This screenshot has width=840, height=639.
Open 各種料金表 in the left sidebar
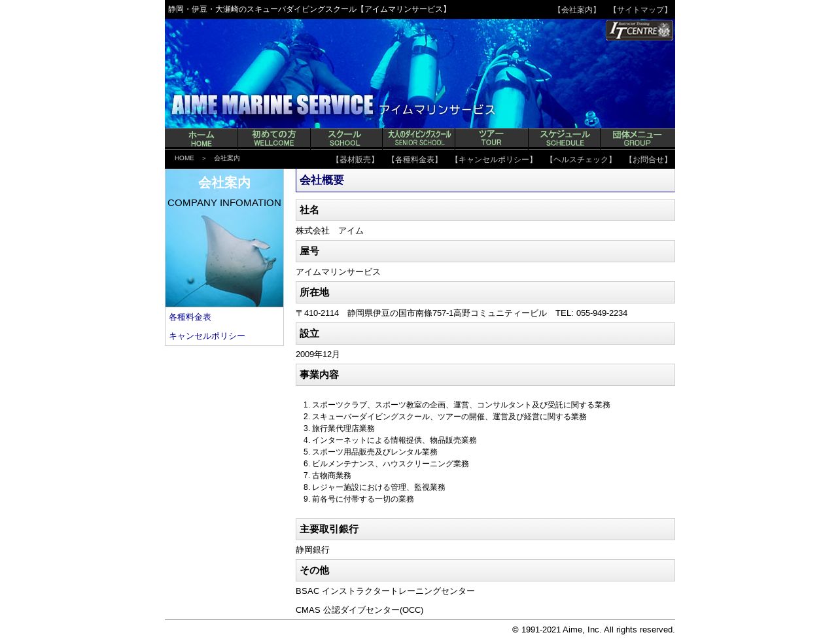point(190,317)
